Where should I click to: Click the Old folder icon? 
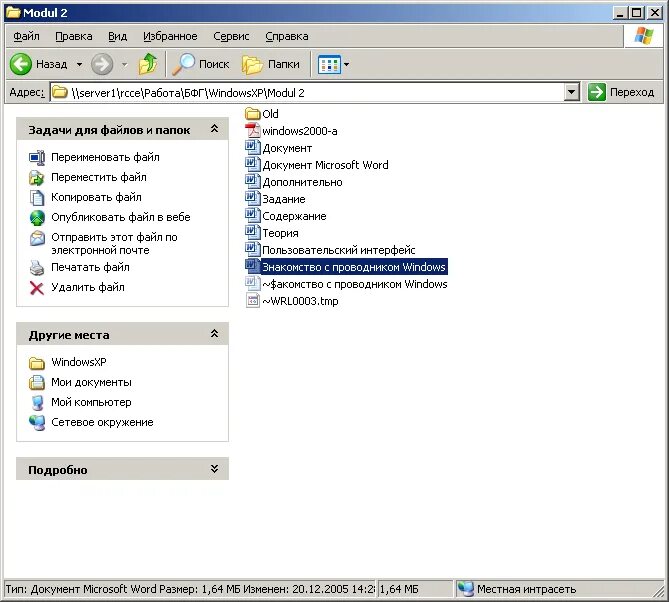[253, 114]
